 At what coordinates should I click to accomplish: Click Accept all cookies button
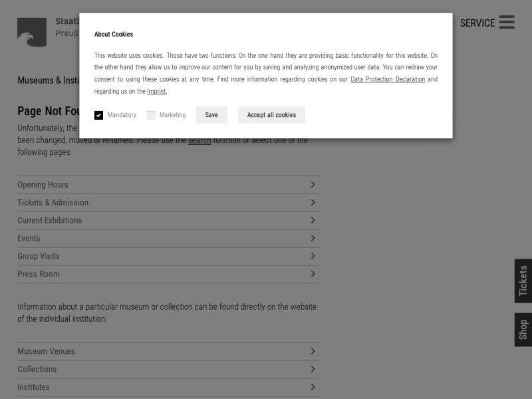pos(271,115)
